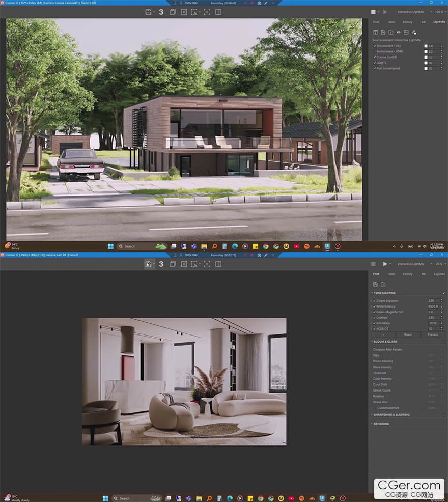Viewport: 448px width, 502px height.
Task: Open File Explorer from the upper taskbar
Action: coord(204,246)
